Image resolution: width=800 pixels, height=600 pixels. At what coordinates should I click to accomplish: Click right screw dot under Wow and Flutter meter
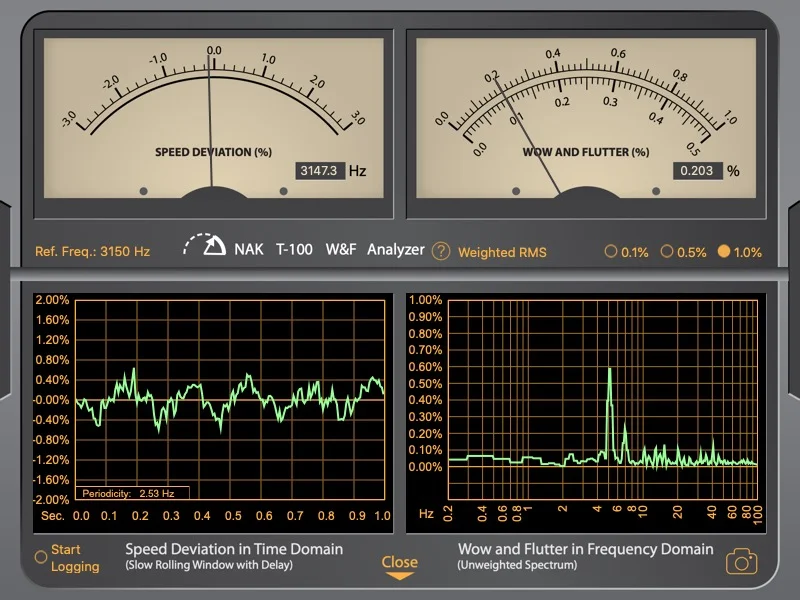[x=656, y=190]
